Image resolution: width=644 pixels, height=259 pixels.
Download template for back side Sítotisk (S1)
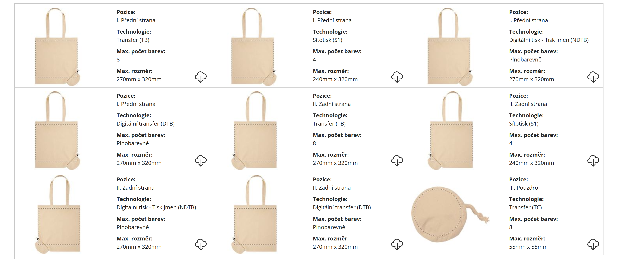pos(593,161)
